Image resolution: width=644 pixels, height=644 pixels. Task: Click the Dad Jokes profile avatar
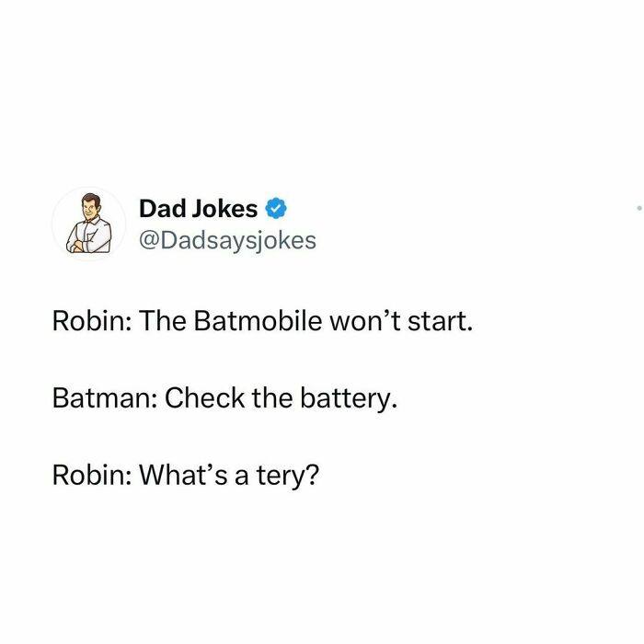point(88,224)
